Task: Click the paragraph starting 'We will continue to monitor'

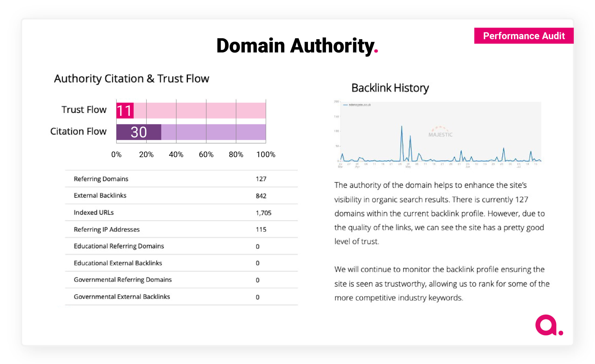Action: (442, 284)
